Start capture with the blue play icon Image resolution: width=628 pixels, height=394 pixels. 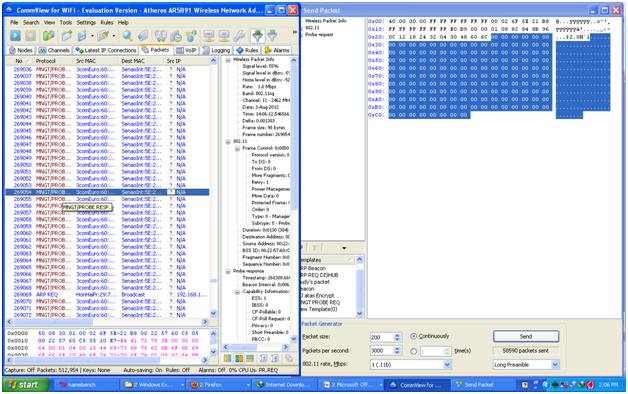[15, 36]
